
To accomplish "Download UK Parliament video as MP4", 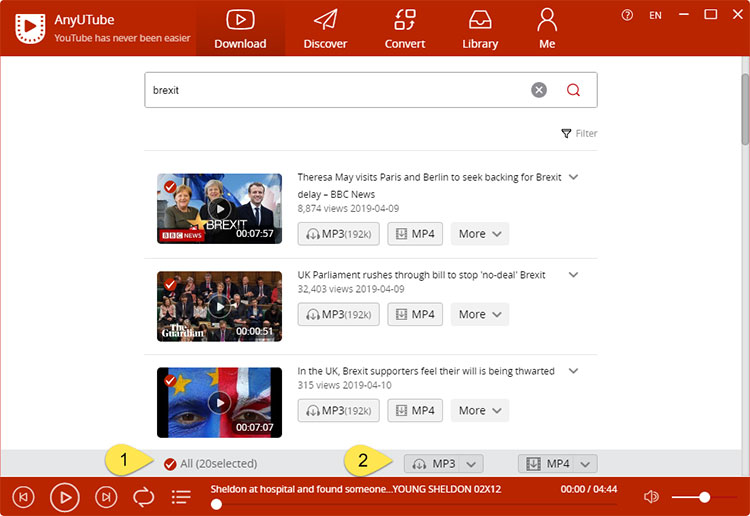I will click(415, 314).
